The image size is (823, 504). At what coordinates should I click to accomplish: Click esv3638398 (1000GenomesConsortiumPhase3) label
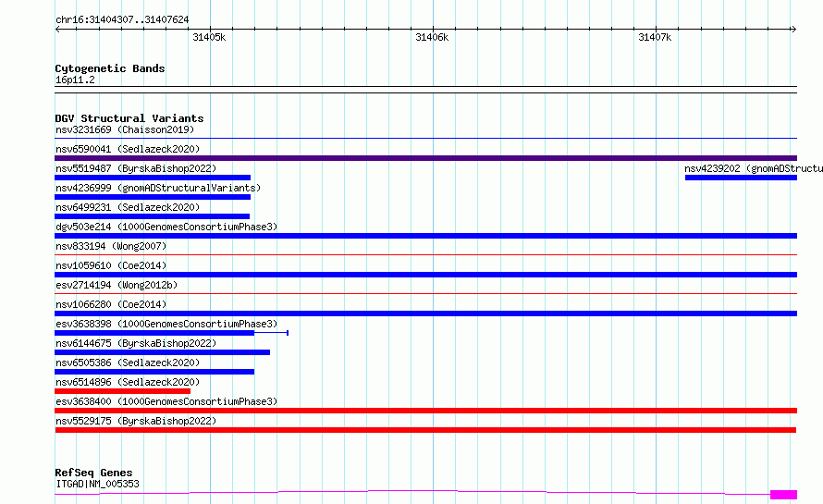point(166,324)
